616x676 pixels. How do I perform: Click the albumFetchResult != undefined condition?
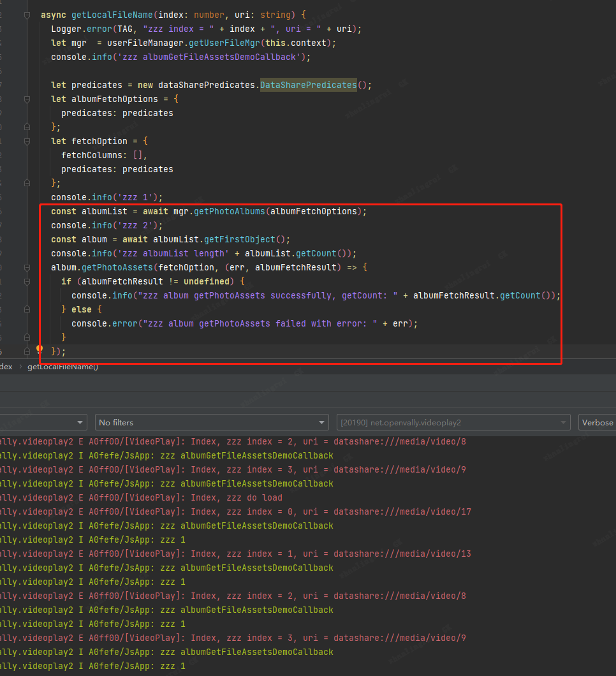tap(156, 281)
